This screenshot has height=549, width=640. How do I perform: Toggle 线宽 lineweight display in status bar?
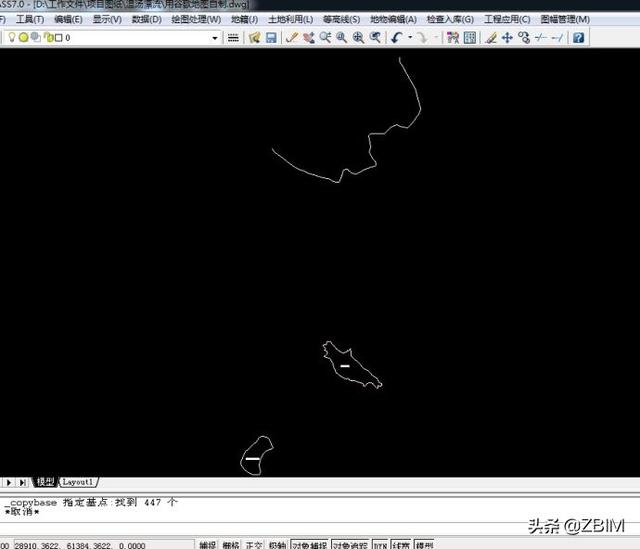[x=401, y=545]
